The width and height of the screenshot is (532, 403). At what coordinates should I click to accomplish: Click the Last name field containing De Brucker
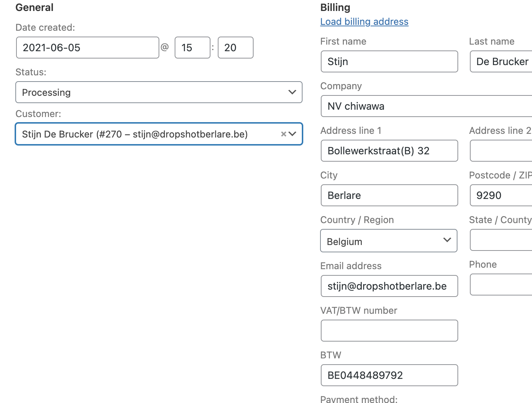coord(501,61)
